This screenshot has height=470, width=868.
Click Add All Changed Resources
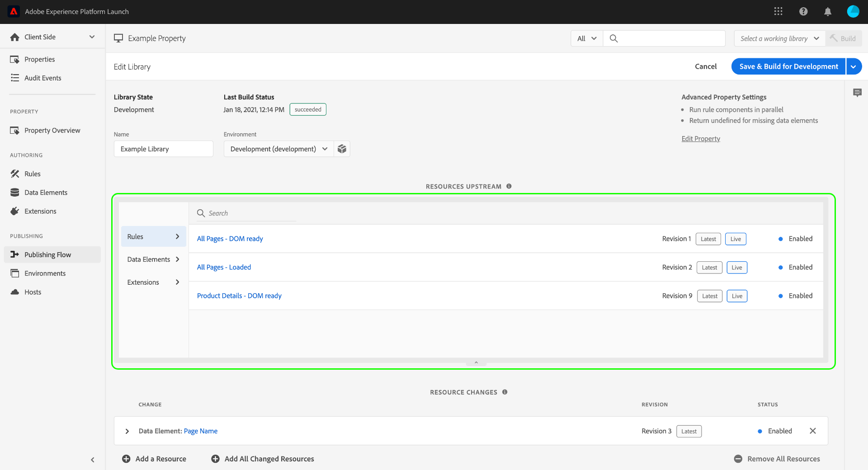pyautogui.click(x=263, y=459)
